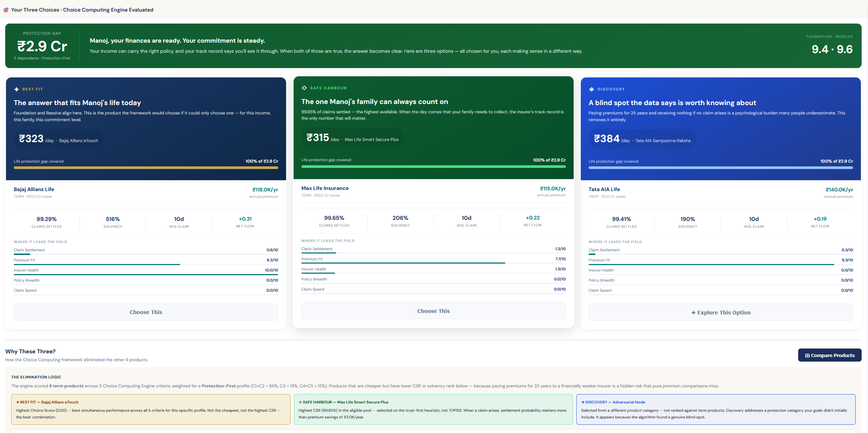
Task: Click the 9.4 · 9.6 Foundation Resolve score
Action: [832, 49]
